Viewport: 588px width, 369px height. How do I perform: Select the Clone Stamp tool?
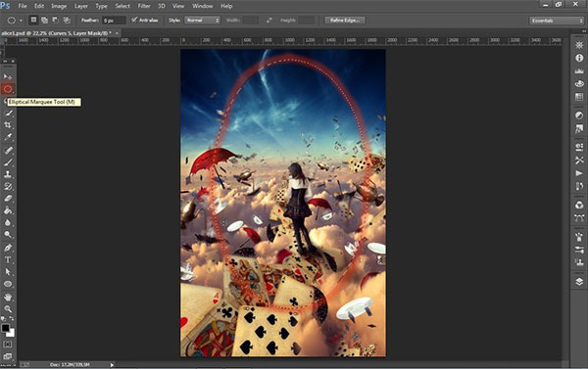click(x=8, y=174)
